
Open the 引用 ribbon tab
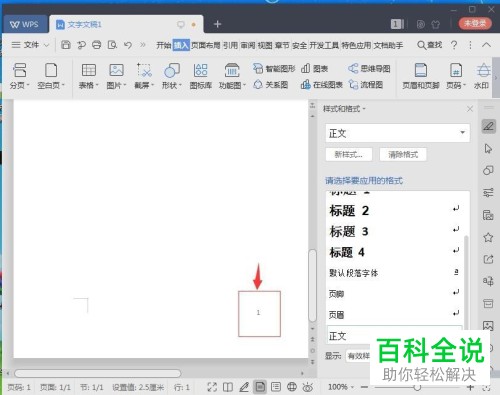230,45
